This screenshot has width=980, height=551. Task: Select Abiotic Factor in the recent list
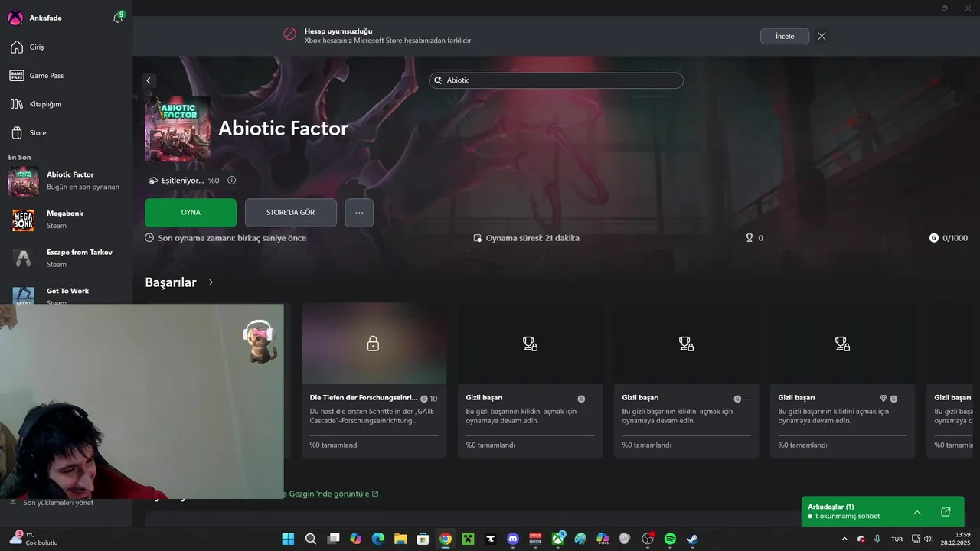[x=66, y=181]
